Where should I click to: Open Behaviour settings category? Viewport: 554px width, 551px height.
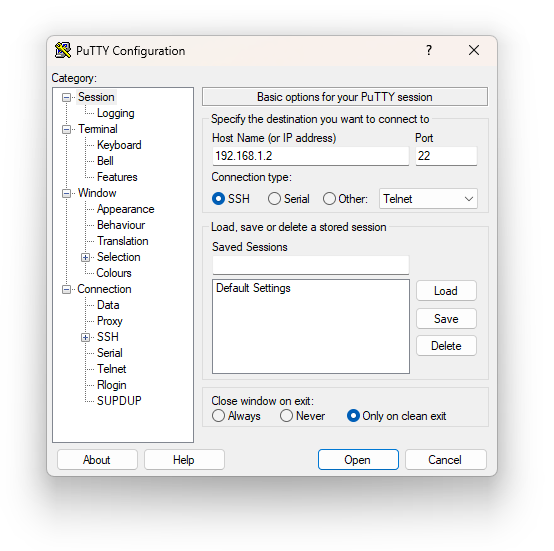(x=121, y=225)
